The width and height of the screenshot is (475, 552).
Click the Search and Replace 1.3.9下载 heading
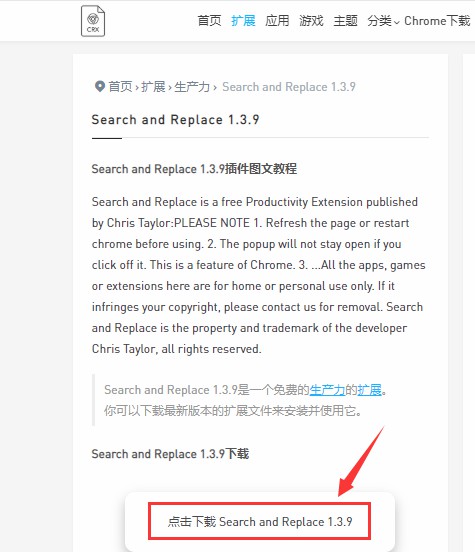pos(170,453)
